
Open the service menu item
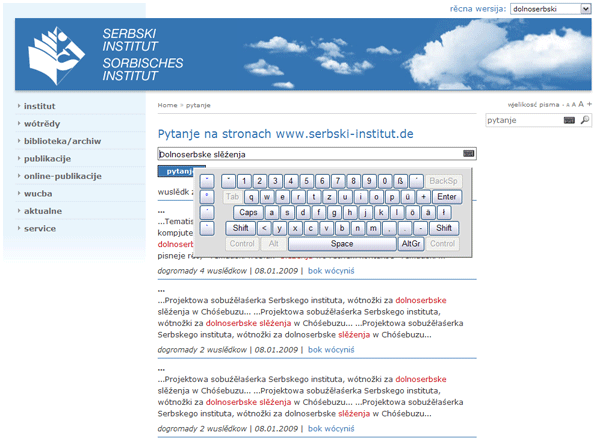tap(40, 229)
